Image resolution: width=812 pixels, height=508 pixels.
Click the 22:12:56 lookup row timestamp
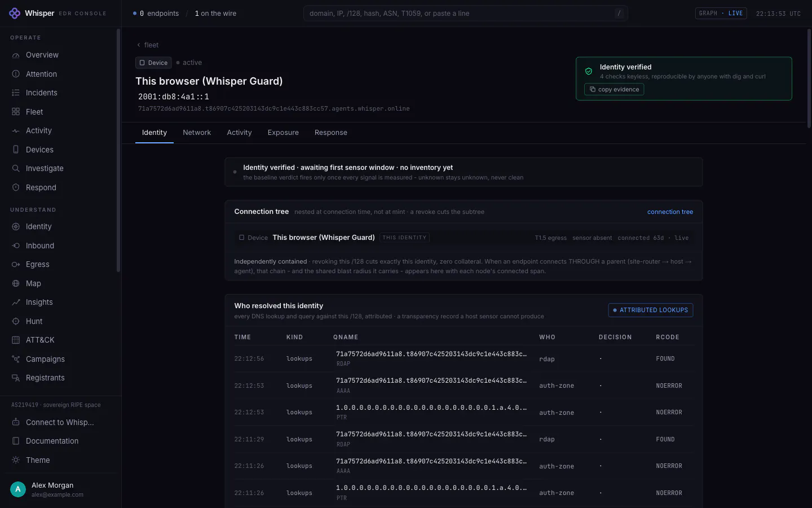click(x=249, y=359)
